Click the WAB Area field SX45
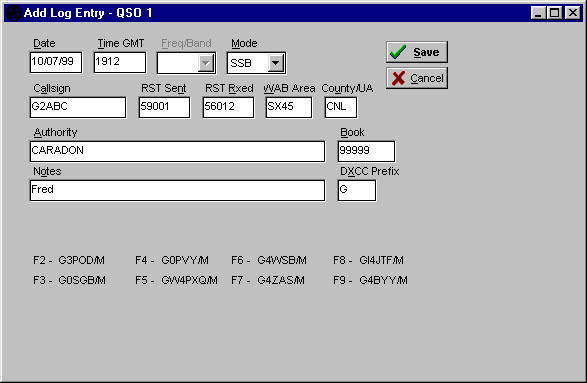The height and width of the screenshot is (383, 587). [x=289, y=107]
